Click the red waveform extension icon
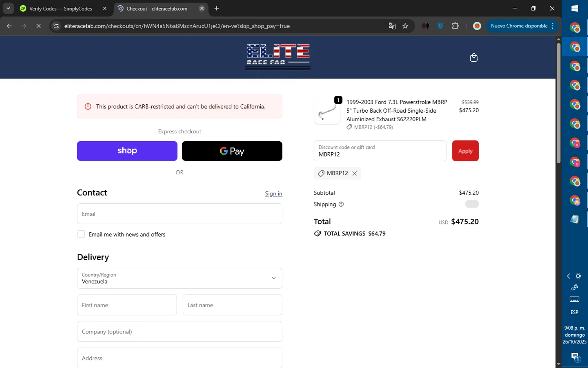The width and height of the screenshot is (588, 368). [x=425, y=26]
